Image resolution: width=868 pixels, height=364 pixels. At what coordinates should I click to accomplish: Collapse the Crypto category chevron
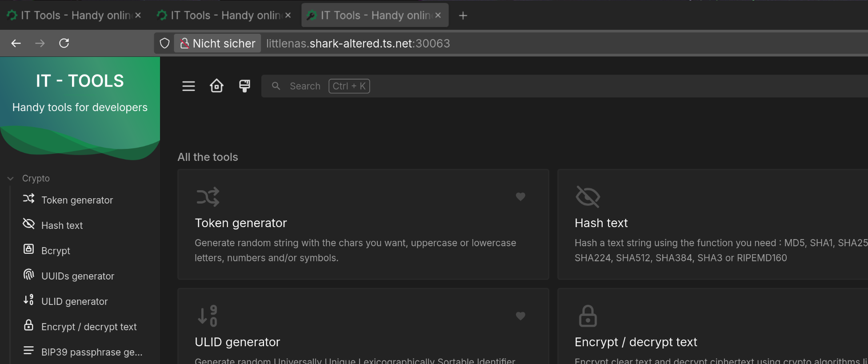tap(10, 179)
